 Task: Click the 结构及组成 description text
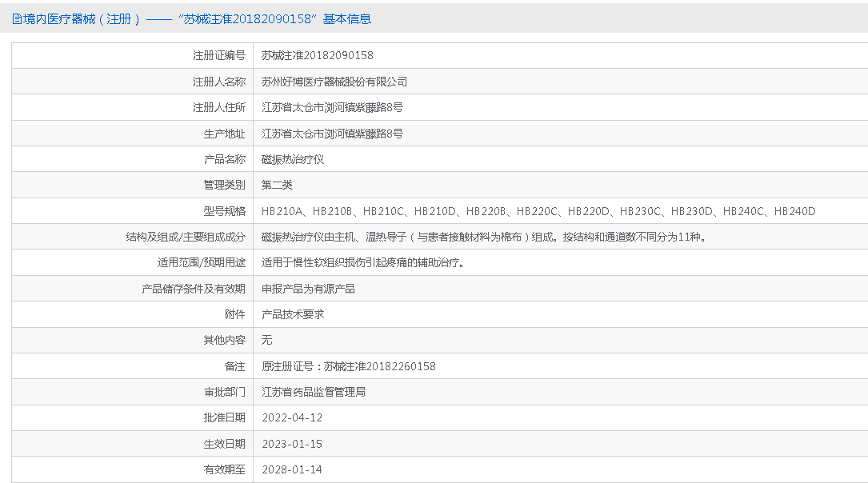tap(482, 237)
